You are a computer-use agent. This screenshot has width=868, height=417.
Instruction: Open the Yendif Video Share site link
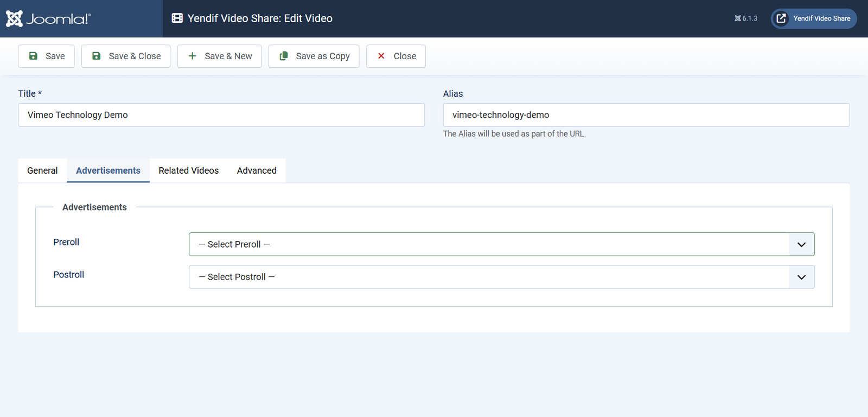(x=814, y=18)
